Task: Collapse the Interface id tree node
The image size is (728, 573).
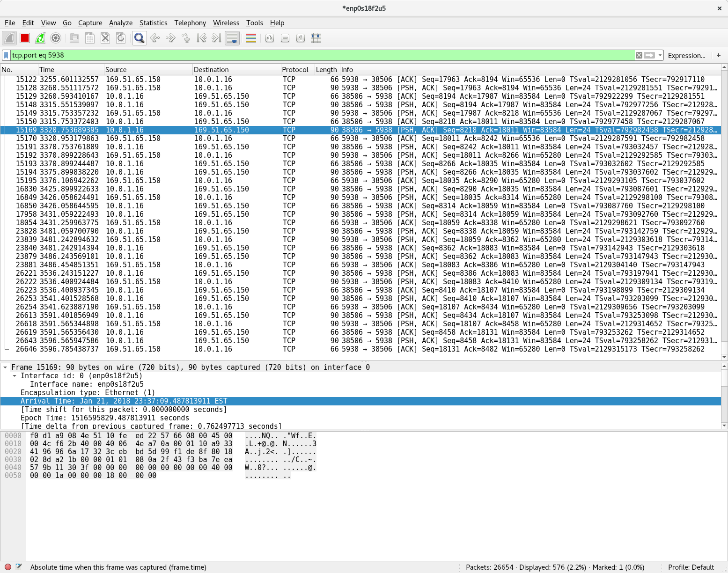Action: pyautogui.click(x=15, y=376)
